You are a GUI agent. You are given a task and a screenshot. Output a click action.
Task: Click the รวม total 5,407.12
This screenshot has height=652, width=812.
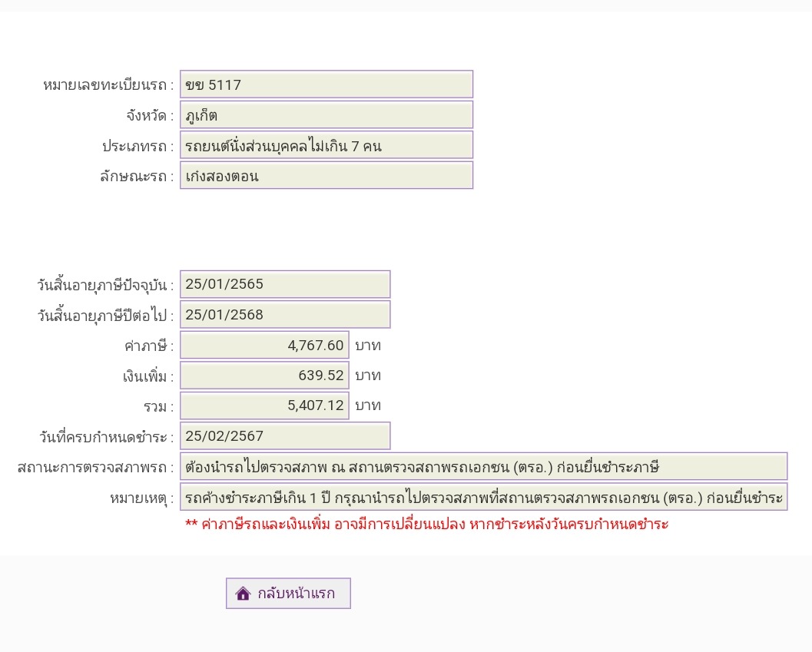(x=264, y=405)
